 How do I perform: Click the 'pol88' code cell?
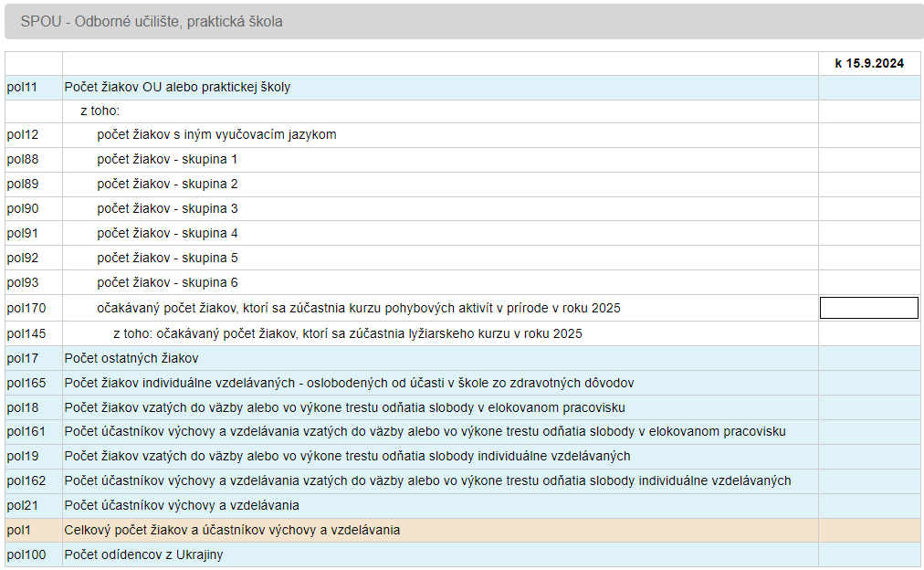[34, 160]
